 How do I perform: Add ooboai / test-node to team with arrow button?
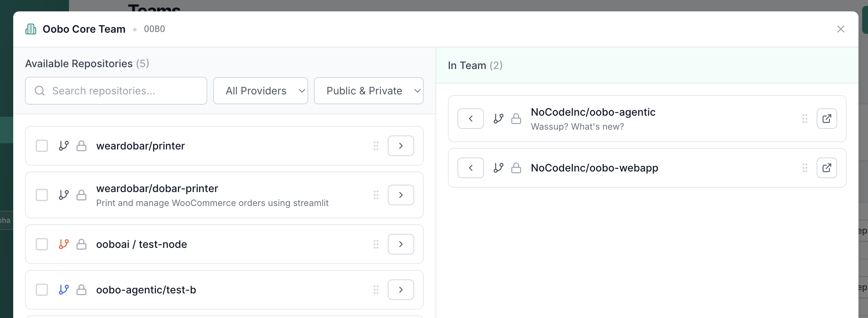pos(401,244)
